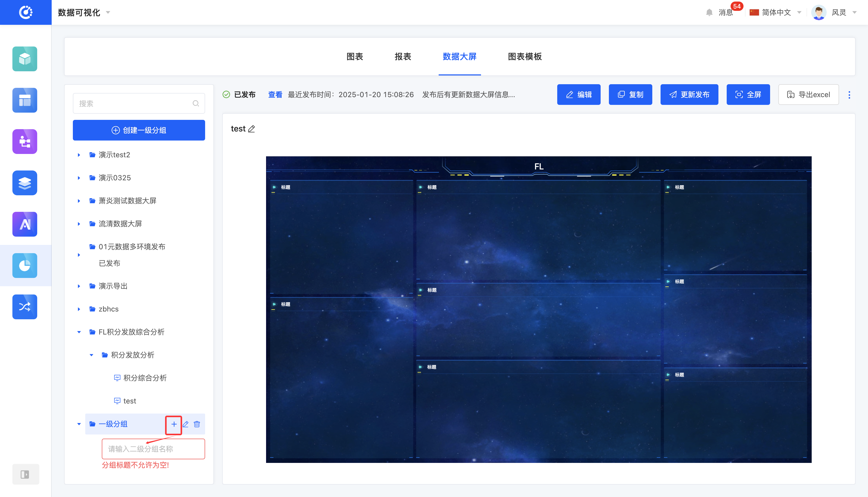Open the vertical three-dot more menu
The height and width of the screenshot is (497, 868).
[x=849, y=95]
